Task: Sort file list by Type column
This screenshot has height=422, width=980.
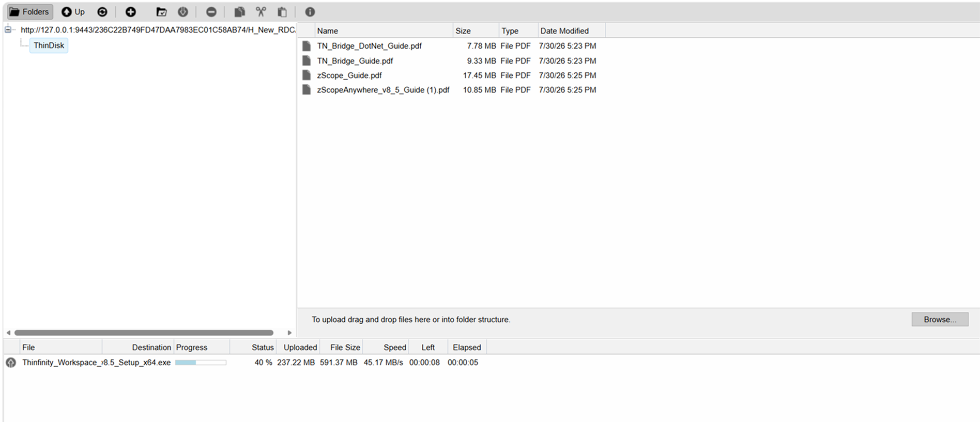Action: [x=518, y=31]
